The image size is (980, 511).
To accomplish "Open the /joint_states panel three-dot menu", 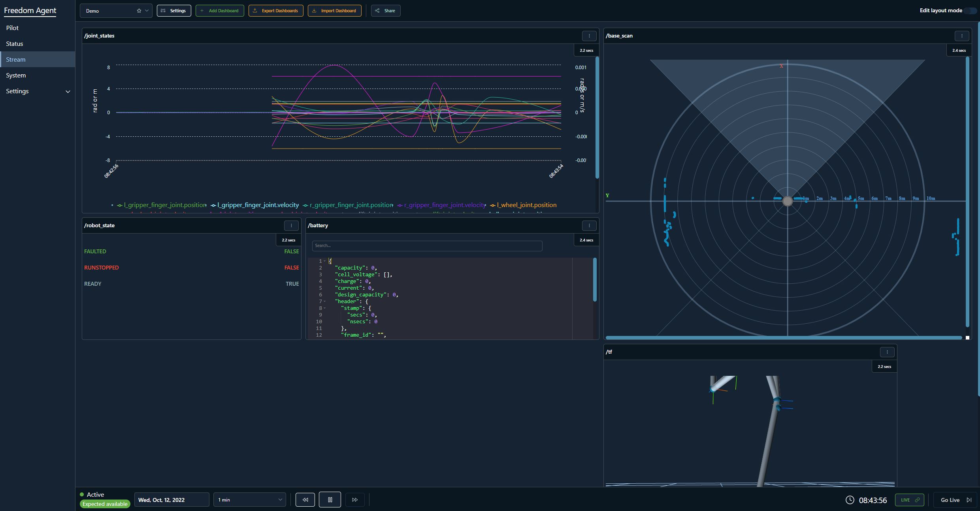I will [x=589, y=36].
